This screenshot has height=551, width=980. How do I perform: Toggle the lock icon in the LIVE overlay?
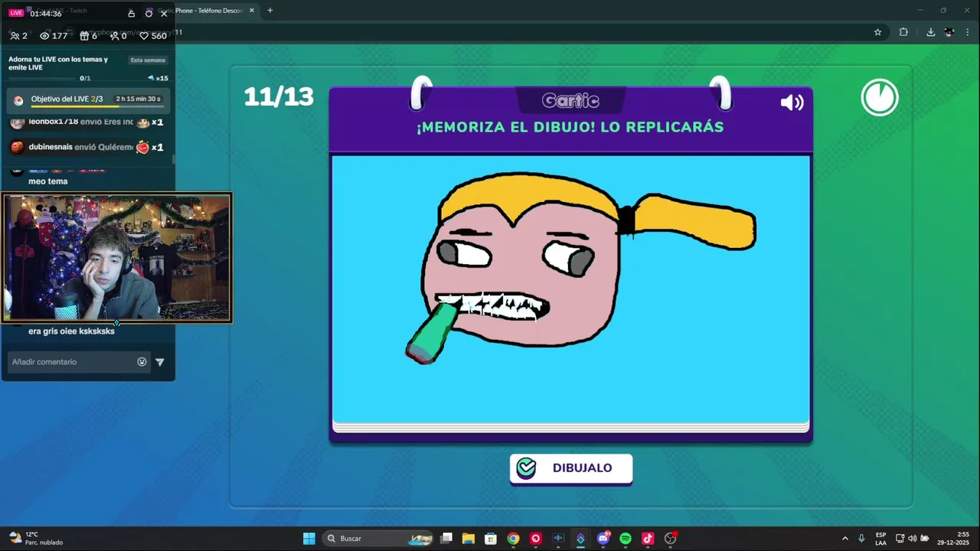(132, 13)
